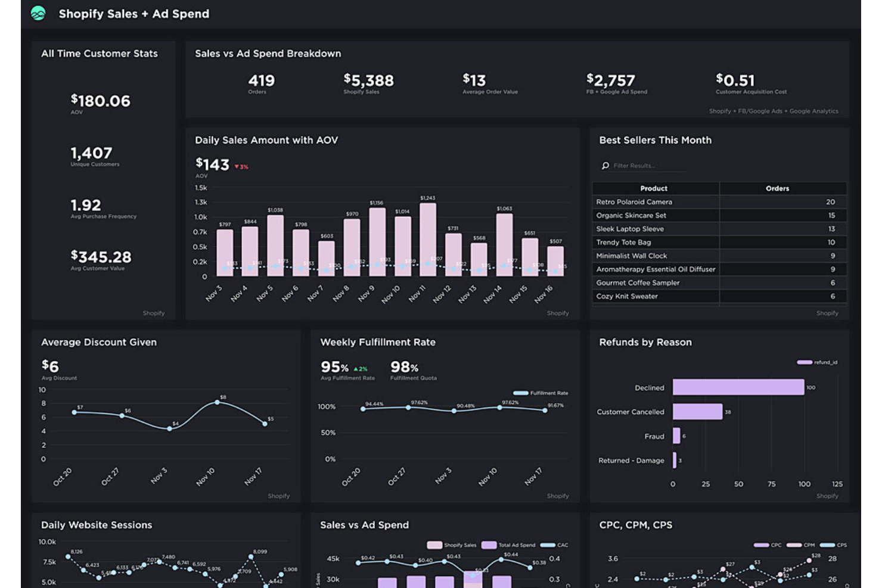Click the $5,388 Shopify Sales metric

click(369, 80)
